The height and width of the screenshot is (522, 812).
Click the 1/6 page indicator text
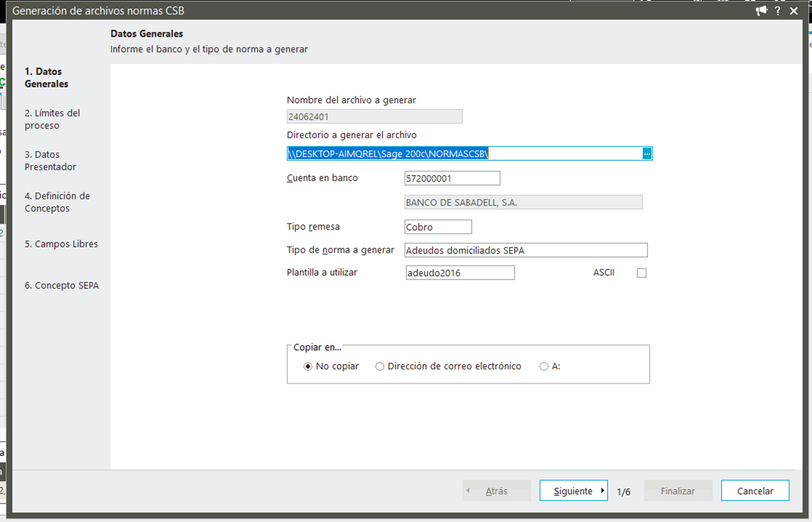624,492
